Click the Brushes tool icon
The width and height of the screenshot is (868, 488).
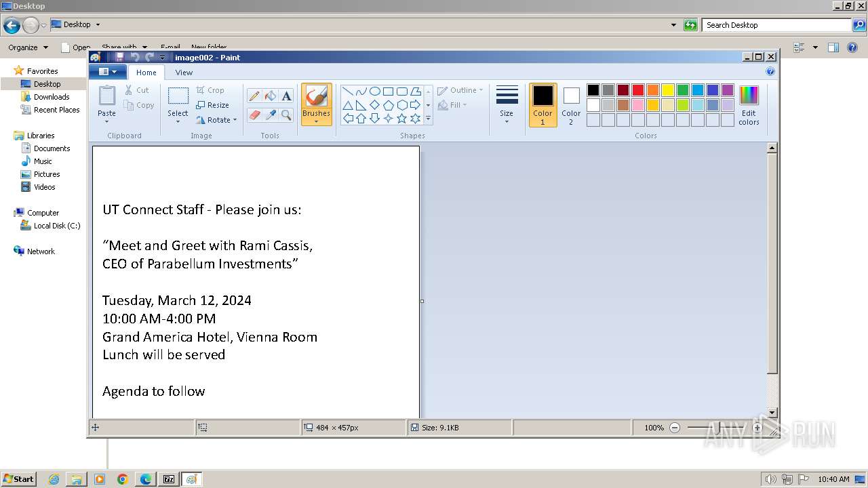316,96
